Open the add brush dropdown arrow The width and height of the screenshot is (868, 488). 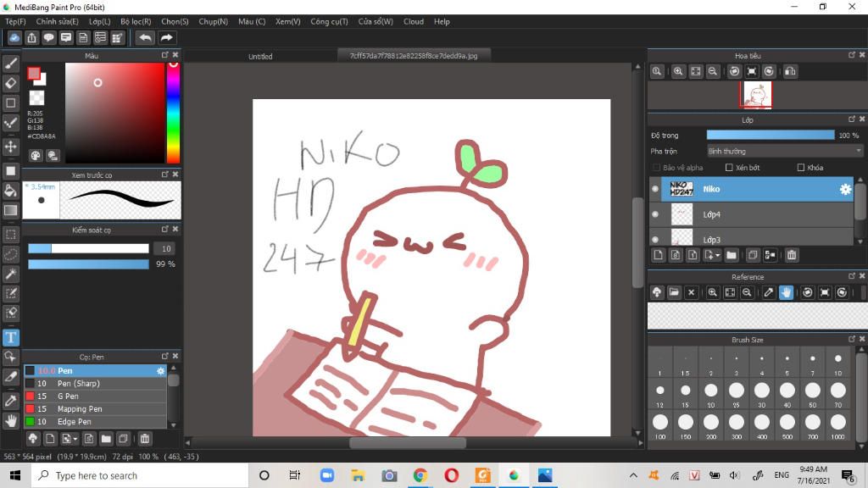75,439
